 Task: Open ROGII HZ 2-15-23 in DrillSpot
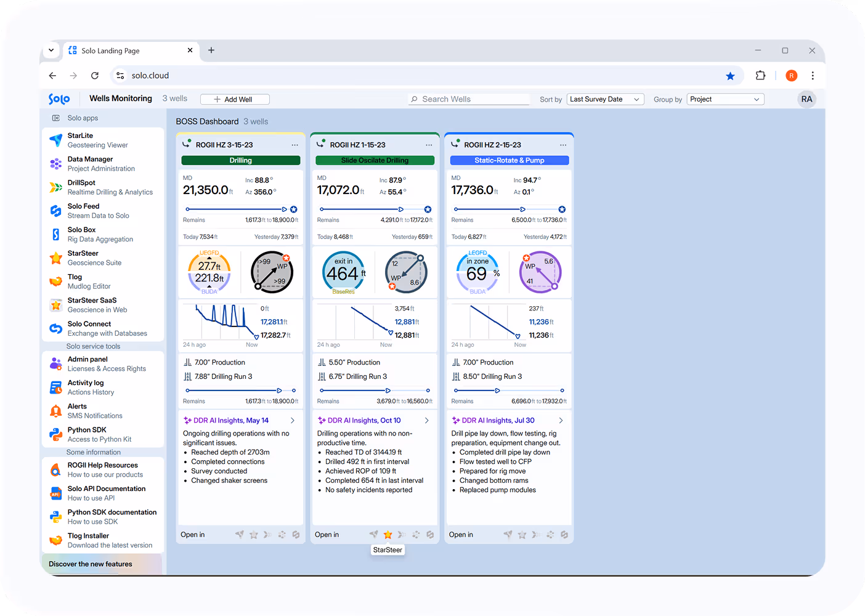click(536, 535)
